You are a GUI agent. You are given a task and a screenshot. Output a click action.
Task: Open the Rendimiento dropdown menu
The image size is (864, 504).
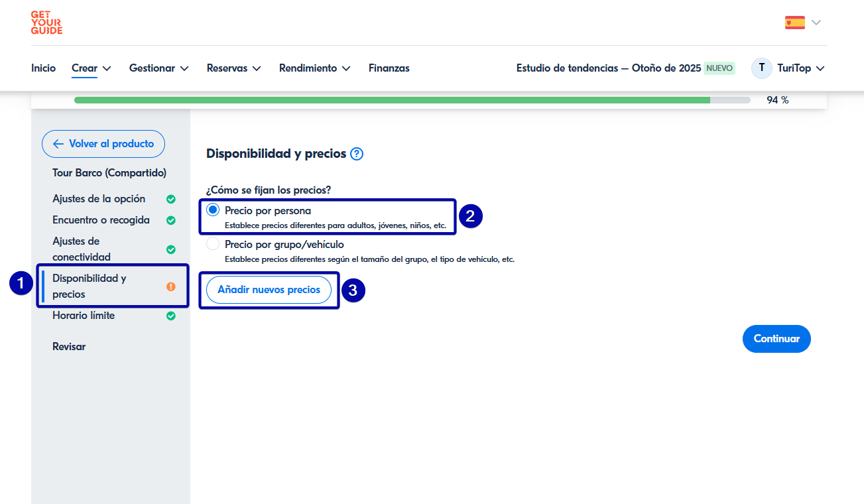pos(314,68)
